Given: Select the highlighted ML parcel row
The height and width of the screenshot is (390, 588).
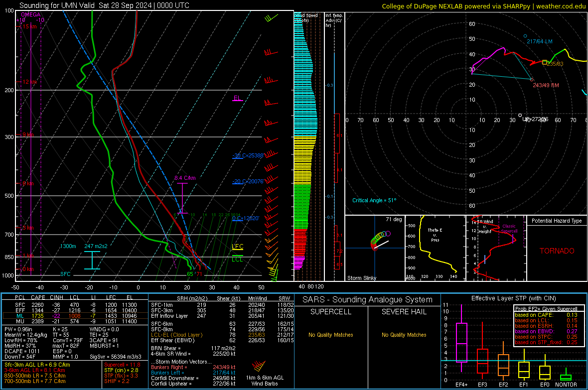Looking at the screenshot, I should point(75,316).
